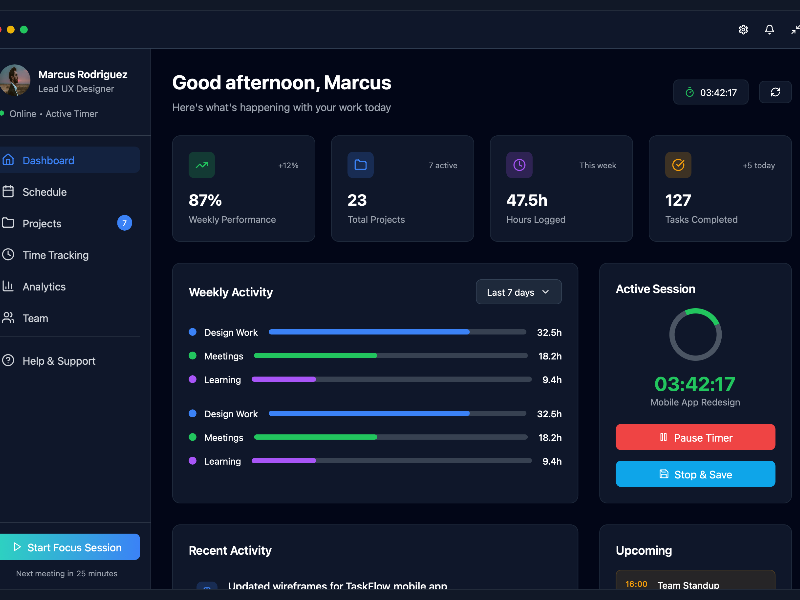Click the settings gear in the top bar
This screenshot has width=800, height=600.
click(743, 30)
